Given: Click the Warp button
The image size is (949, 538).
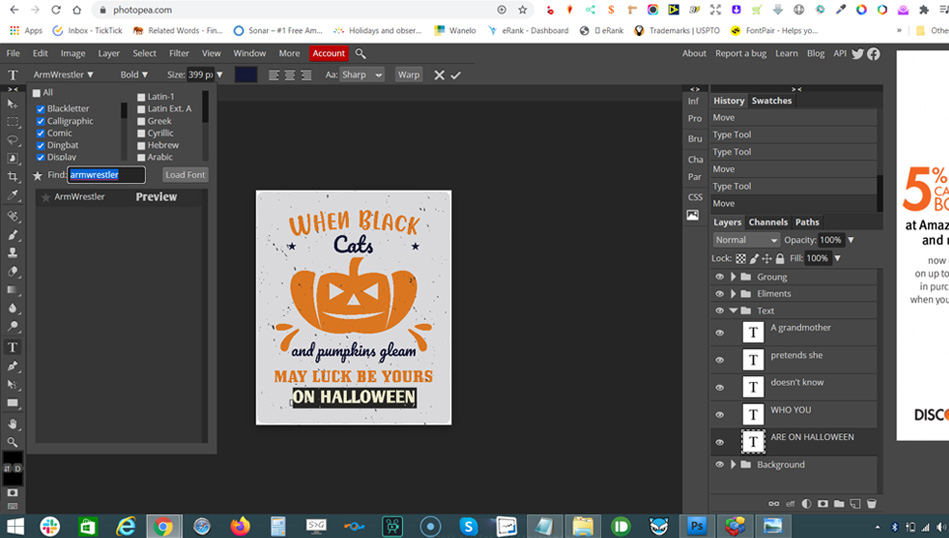Looking at the screenshot, I should point(408,75).
